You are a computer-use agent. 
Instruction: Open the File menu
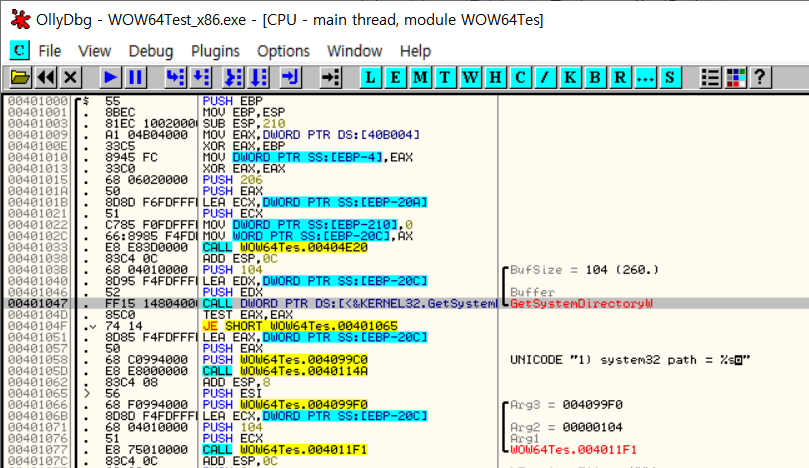point(50,51)
